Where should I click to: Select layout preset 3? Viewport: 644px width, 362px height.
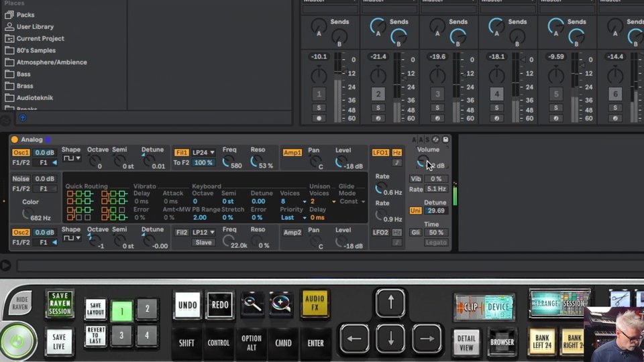click(x=121, y=336)
